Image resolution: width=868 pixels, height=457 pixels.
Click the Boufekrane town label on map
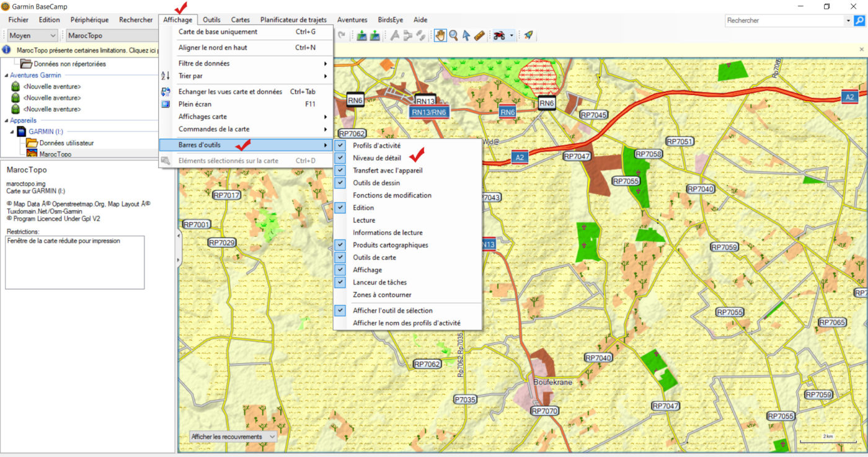(553, 382)
